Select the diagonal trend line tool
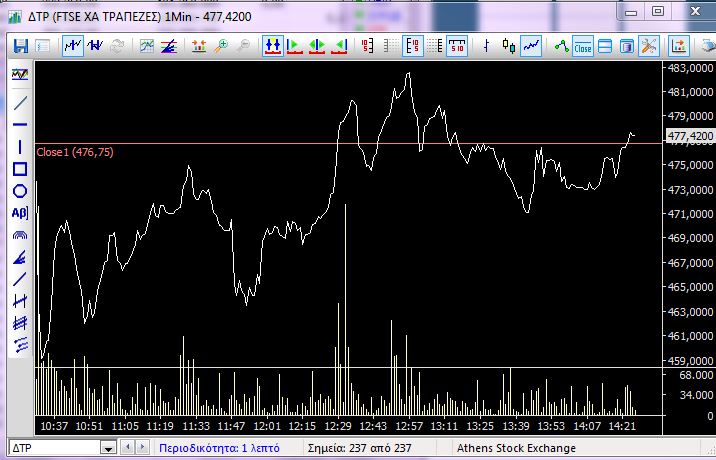 click(x=20, y=103)
